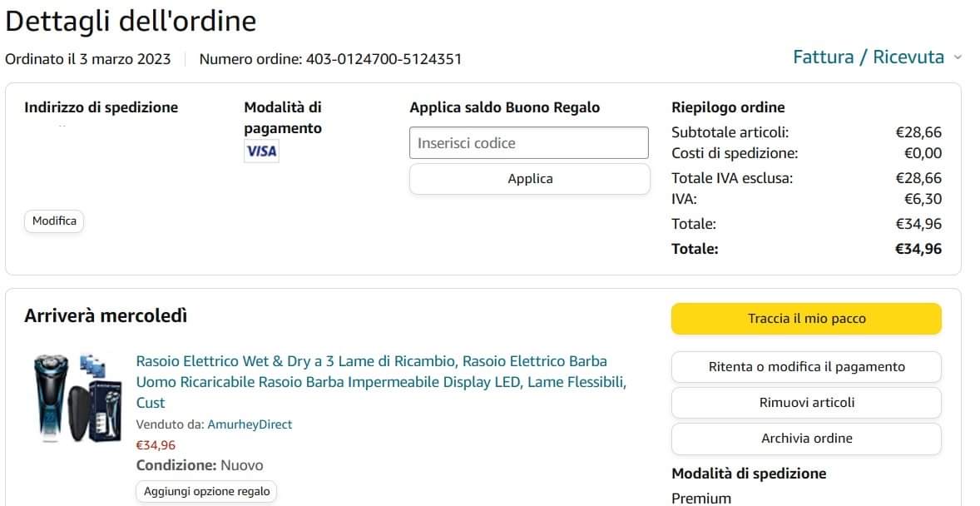Open the electric razor product thumbnail
Image resolution: width=980 pixels, height=506 pixels.
73,397
